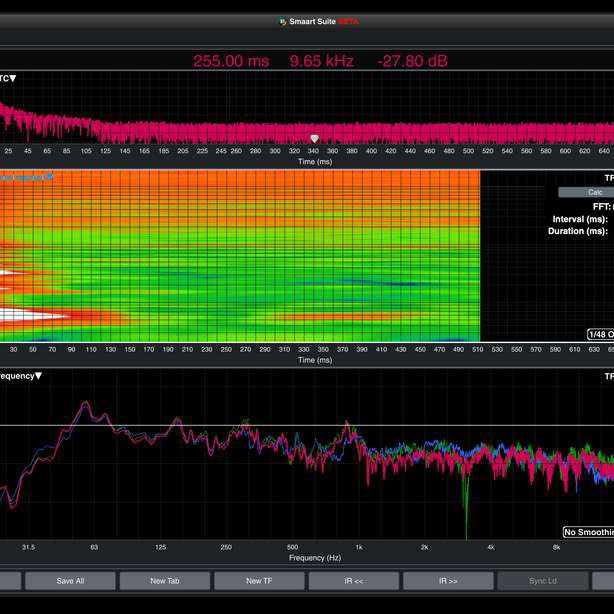Click the Sync Ld button
This screenshot has height=614, width=614.
coord(542,580)
